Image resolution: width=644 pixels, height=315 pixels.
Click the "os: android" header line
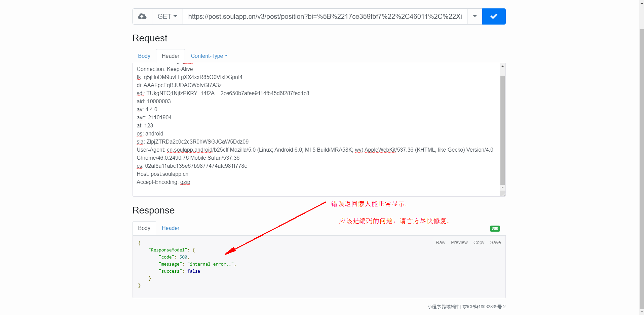[x=150, y=134]
